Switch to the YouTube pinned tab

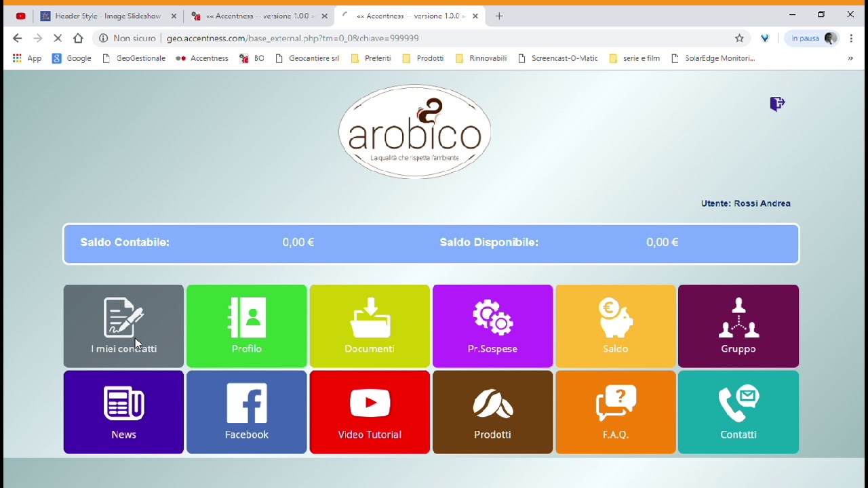(x=21, y=16)
